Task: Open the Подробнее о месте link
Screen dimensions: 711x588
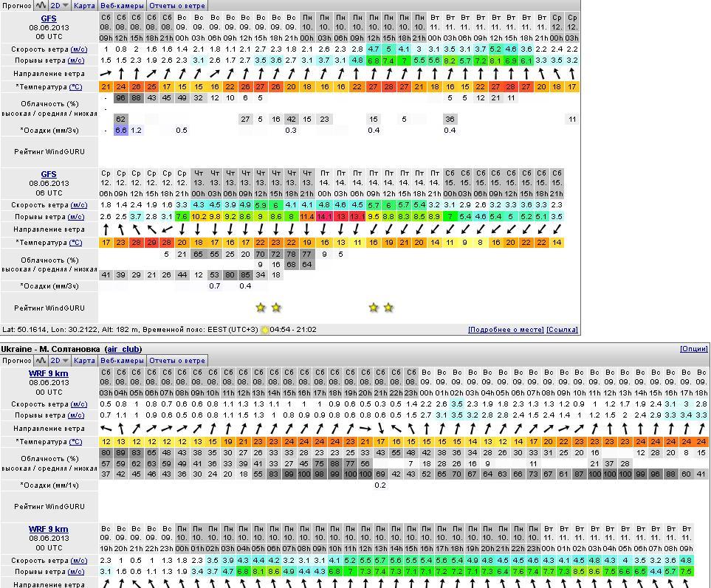Action: pyautogui.click(x=506, y=330)
